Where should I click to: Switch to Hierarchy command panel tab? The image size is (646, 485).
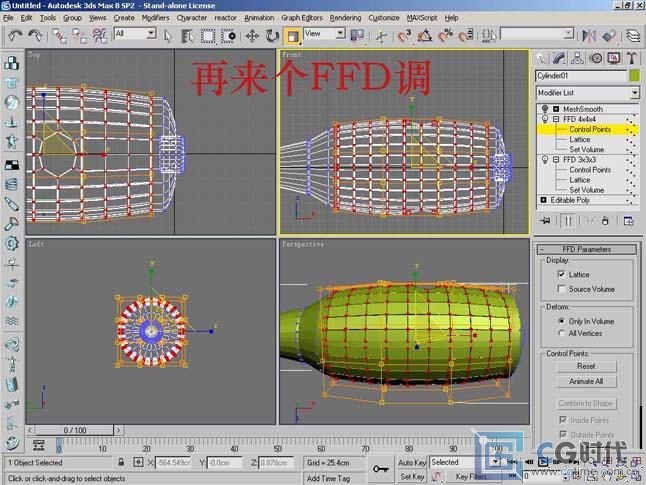click(577, 59)
